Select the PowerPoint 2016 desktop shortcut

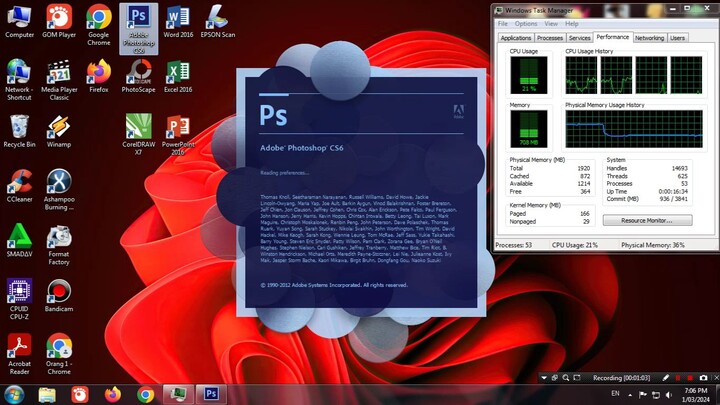[x=178, y=135]
